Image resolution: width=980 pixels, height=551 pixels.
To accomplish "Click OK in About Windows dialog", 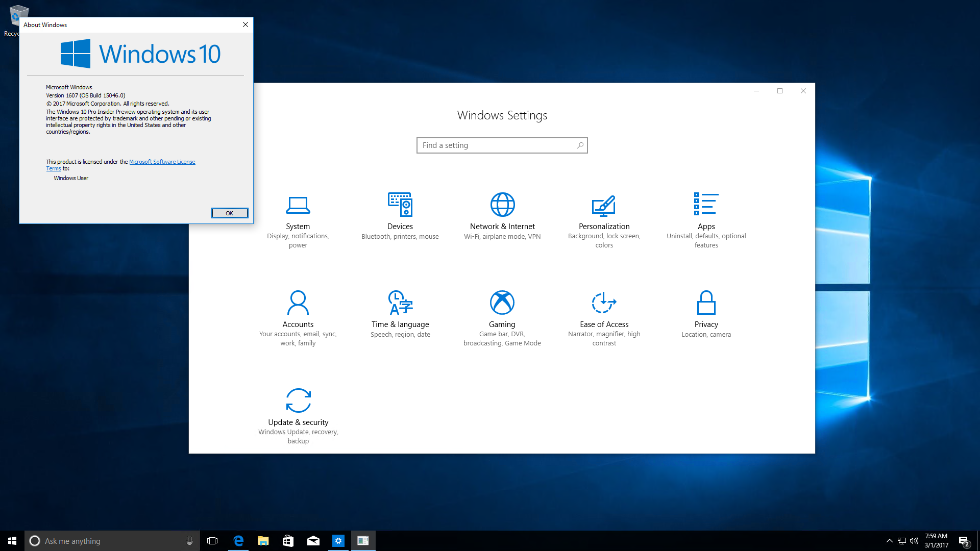I will coord(230,213).
